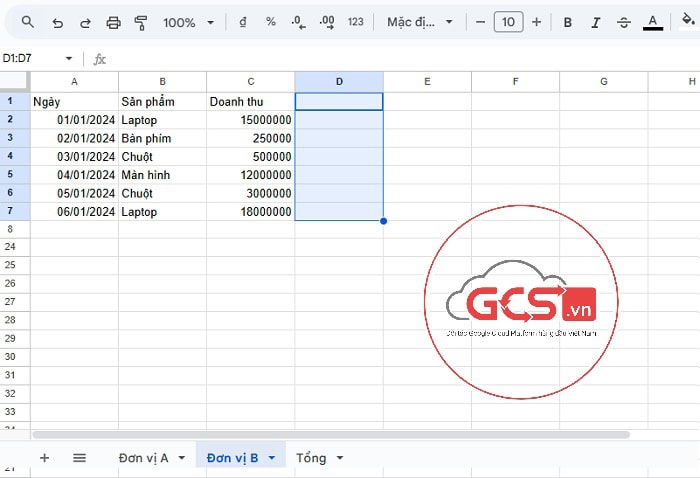This screenshot has height=478, width=700.
Task: Open the all sheets list icon
Action: click(x=80, y=457)
